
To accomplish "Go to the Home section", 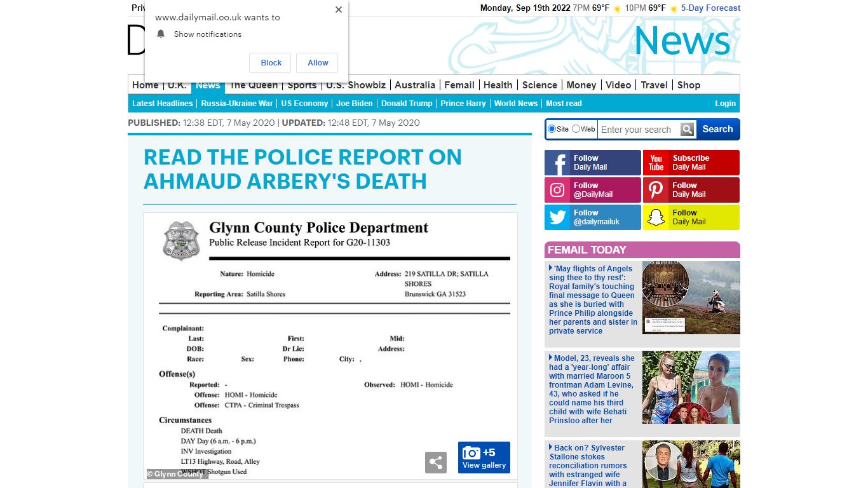I will coord(146,85).
